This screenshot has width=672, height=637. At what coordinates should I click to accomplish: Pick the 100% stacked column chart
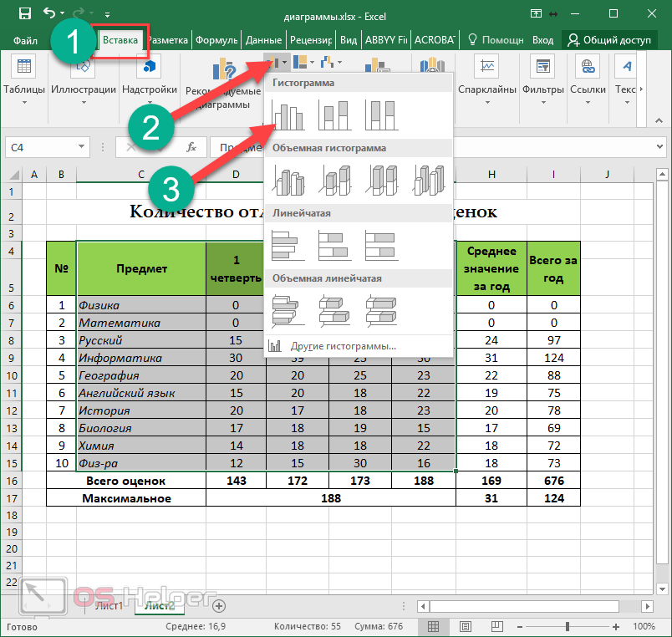tap(379, 116)
